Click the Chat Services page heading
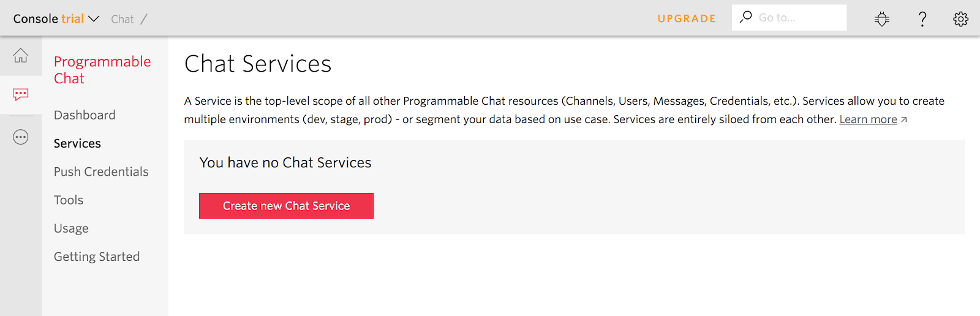 click(x=258, y=64)
